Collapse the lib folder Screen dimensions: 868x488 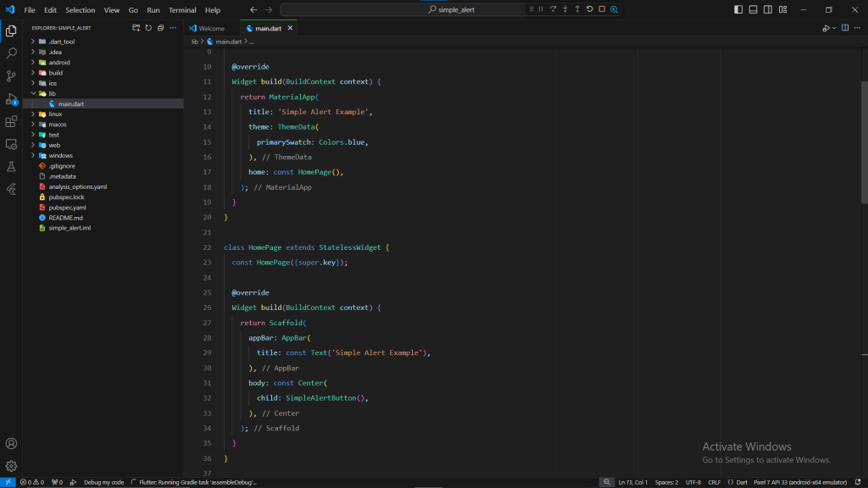click(52, 93)
